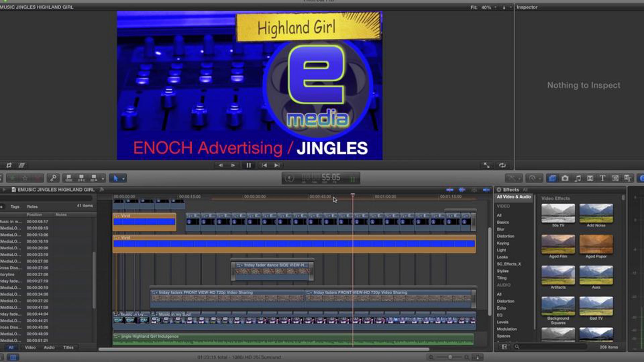The height and width of the screenshot is (362, 644).
Task: Choose the Select arrow tool
Action: point(116,178)
